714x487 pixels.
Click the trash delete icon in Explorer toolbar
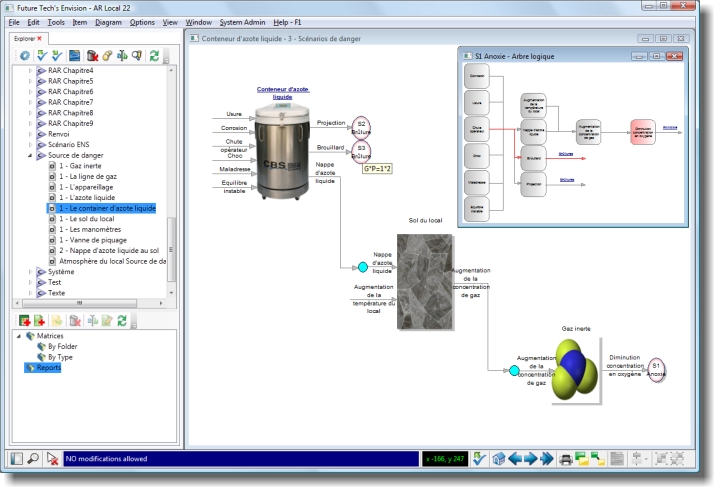[92, 56]
